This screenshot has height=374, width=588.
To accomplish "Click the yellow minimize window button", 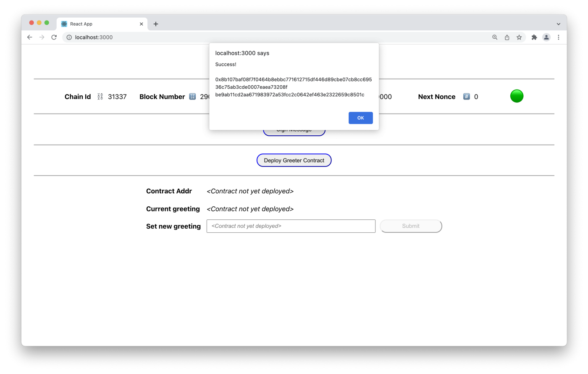I will 39,23.
